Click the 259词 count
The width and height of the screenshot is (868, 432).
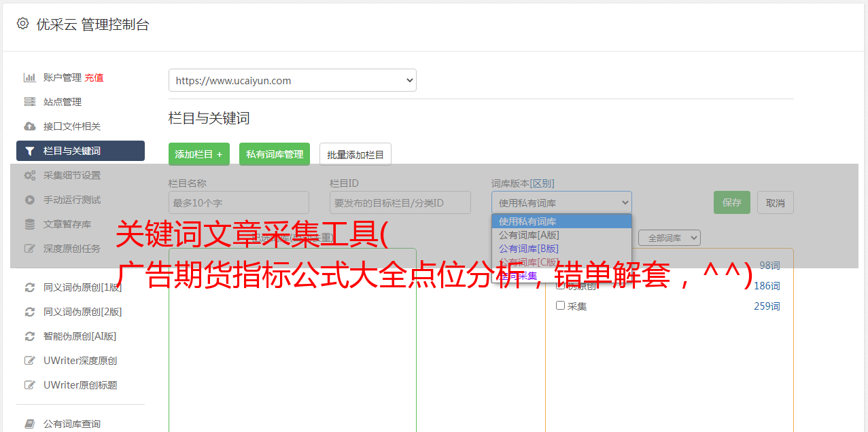point(767,306)
